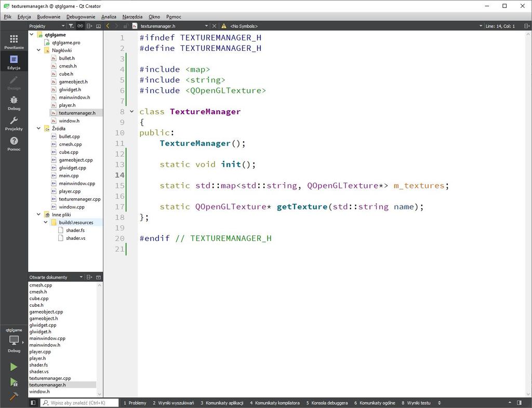This screenshot has width=532, height=408.
Task: Click the editor vertical scrollbar
Action: point(528,214)
